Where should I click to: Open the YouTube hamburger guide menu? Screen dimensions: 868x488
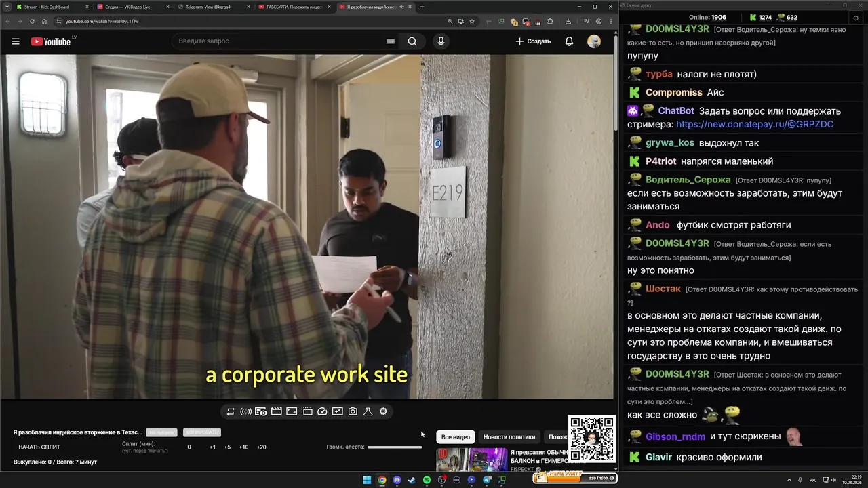[x=15, y=41]
